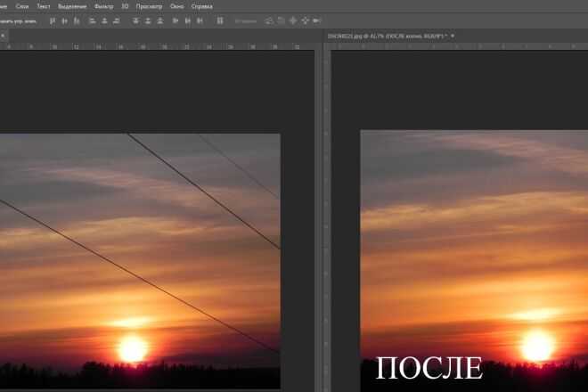Click the Distribute Top Edges icon
Viewport: 588px width, 392px height.
coord(135,21)
